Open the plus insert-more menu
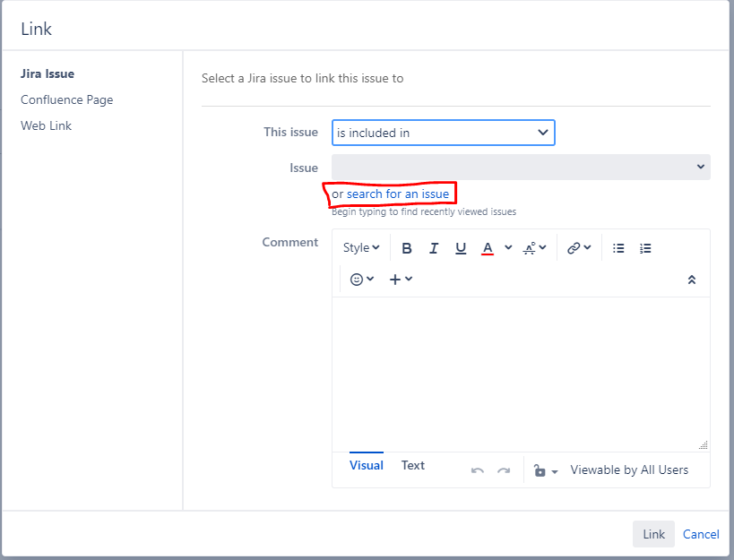734x560 pixels. [x=401, y=280]
